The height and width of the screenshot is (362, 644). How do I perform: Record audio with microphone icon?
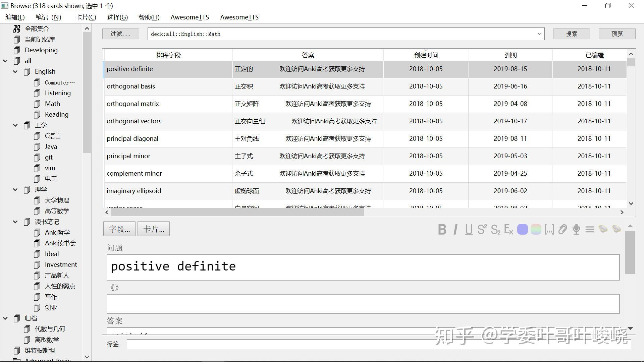coord(576,229)
